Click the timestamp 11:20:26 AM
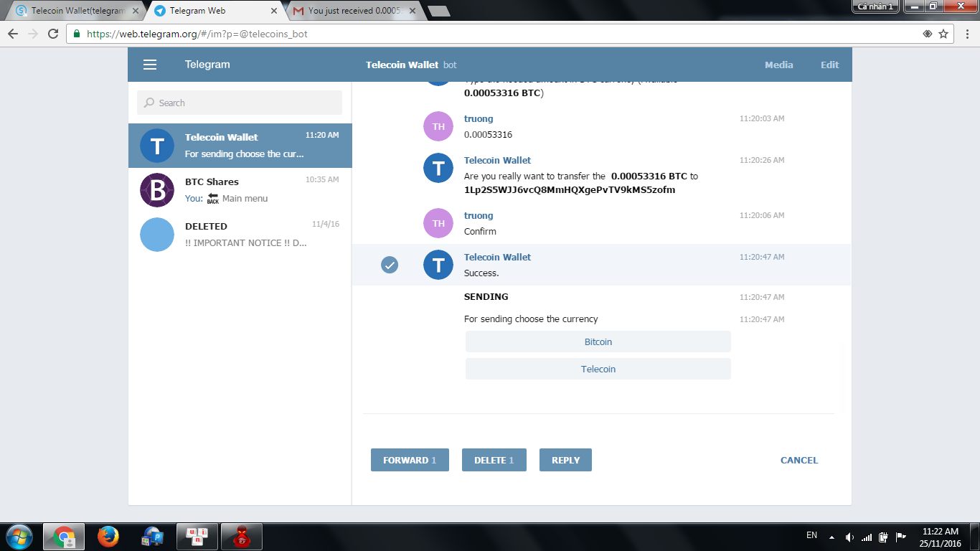Image resolution: width=980 pixels, height=551 pixels. 762,160
